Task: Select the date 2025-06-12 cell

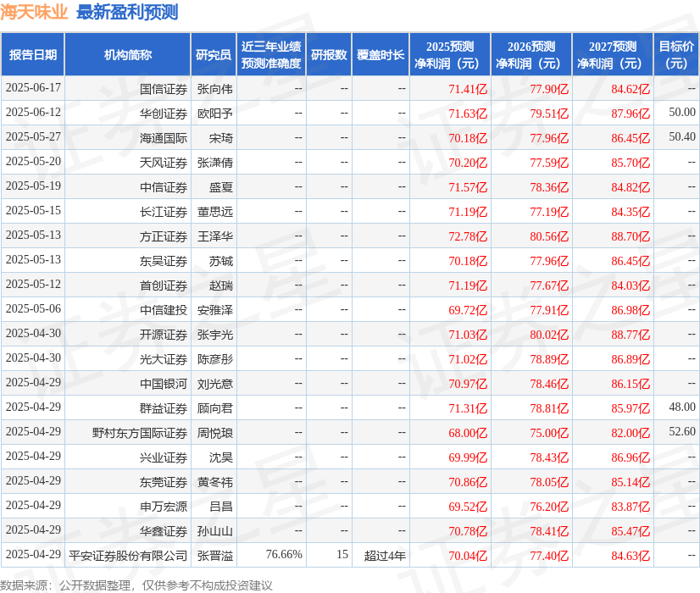Action: pos(33,112)
